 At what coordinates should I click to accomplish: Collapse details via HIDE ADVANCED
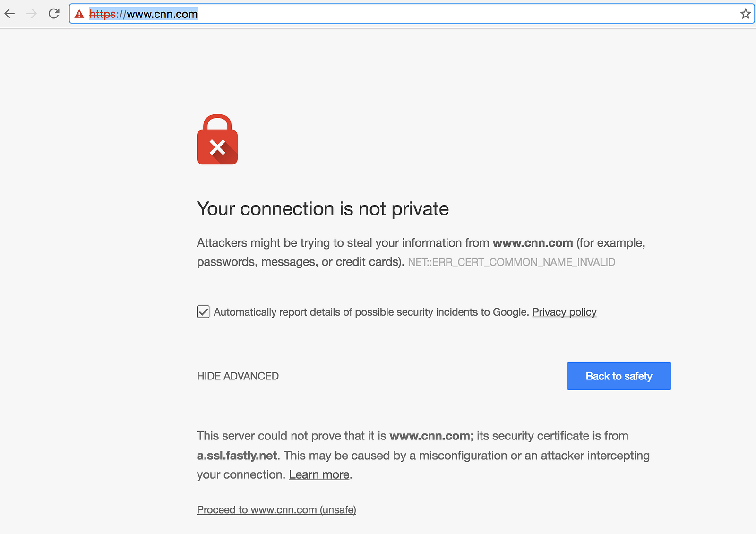coord(238,376)
